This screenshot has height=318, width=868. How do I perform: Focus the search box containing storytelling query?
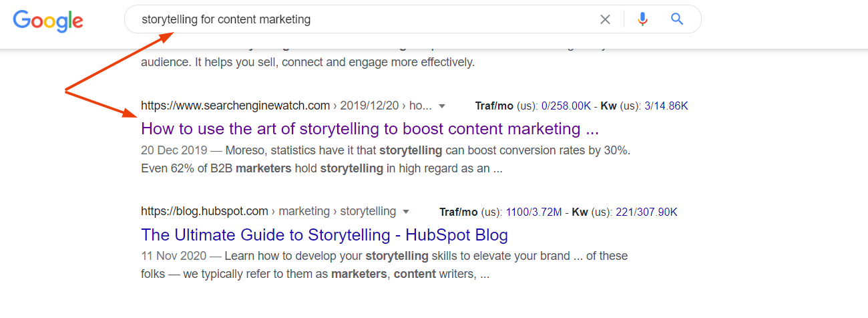click(x=413, y=19)
